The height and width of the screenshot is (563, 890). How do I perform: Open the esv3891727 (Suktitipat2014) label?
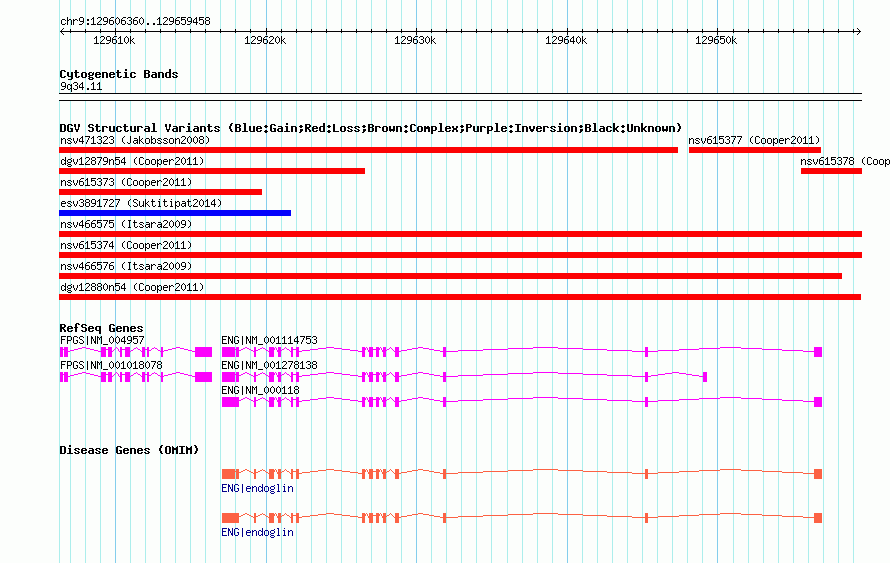click(141, 203)
